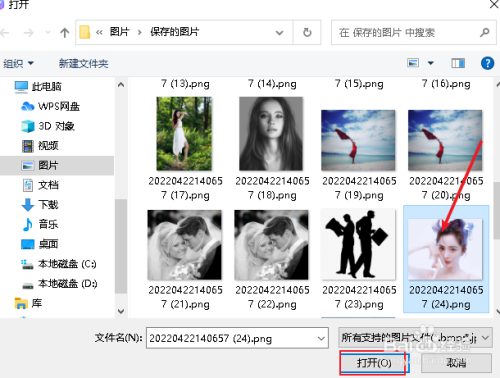Screen dimensions: 500x378
Task: Click the 取消 button
Action: click(456, 363)
